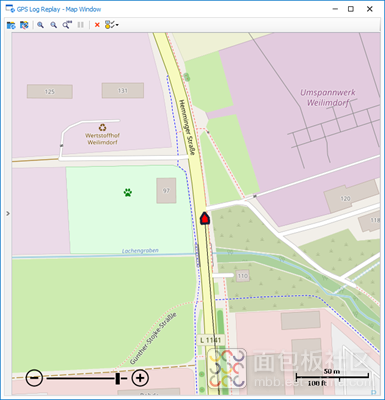Click the map zoom slider handle
Screen dimensions: 385x400
point(117,378)
